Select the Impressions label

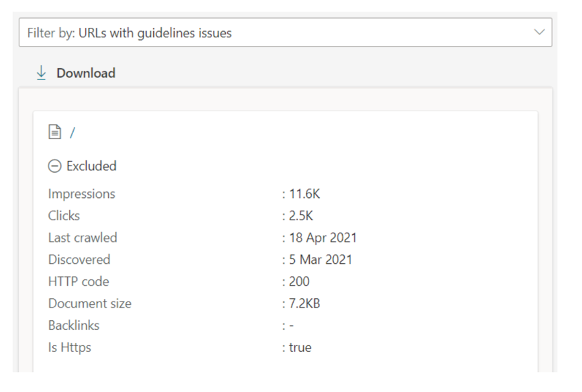81,194
